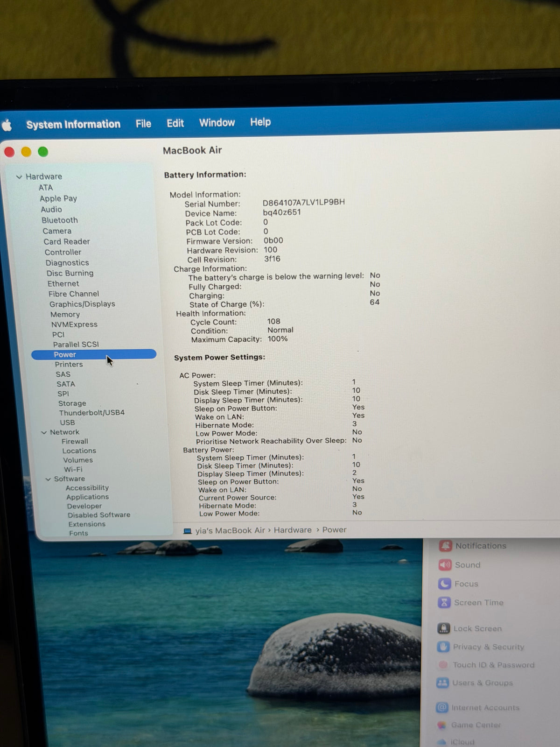Collapse the Software section chevron

coord(48,479)
